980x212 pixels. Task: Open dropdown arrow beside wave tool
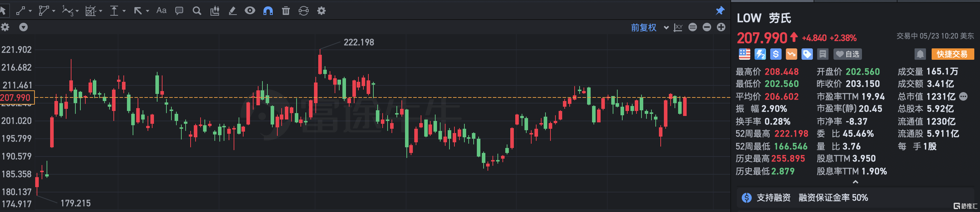coord(77,11)
